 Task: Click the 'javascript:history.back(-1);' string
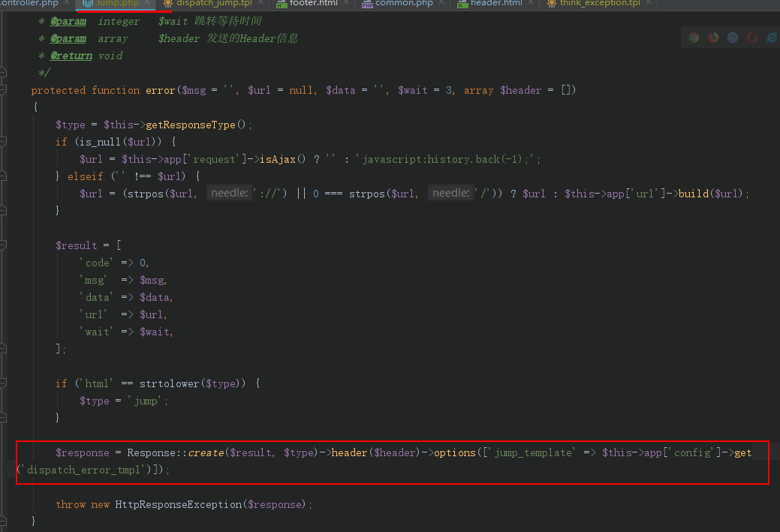[x=444, y=159]
